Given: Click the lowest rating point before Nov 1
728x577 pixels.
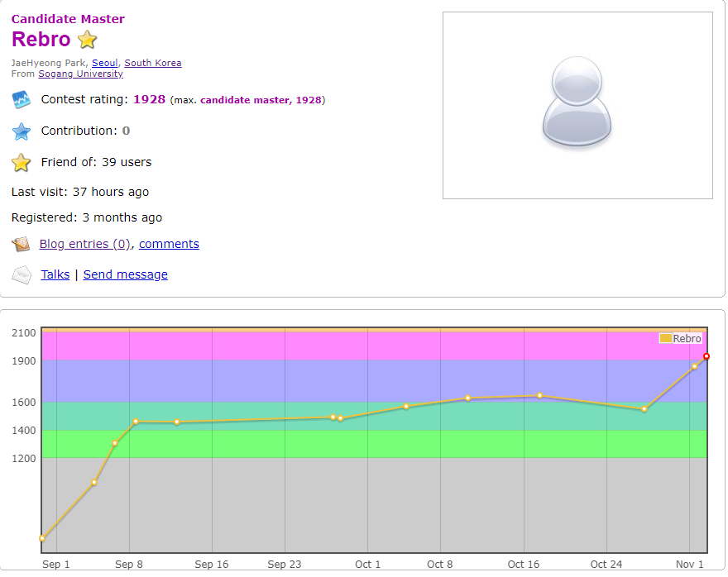Looking at the screenshot, I should 644,409.
